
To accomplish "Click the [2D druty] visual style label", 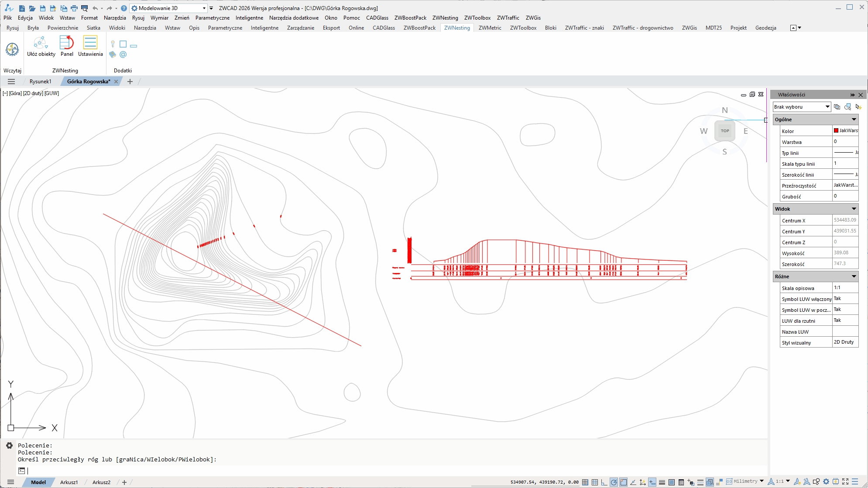I will tap(33, 93).
